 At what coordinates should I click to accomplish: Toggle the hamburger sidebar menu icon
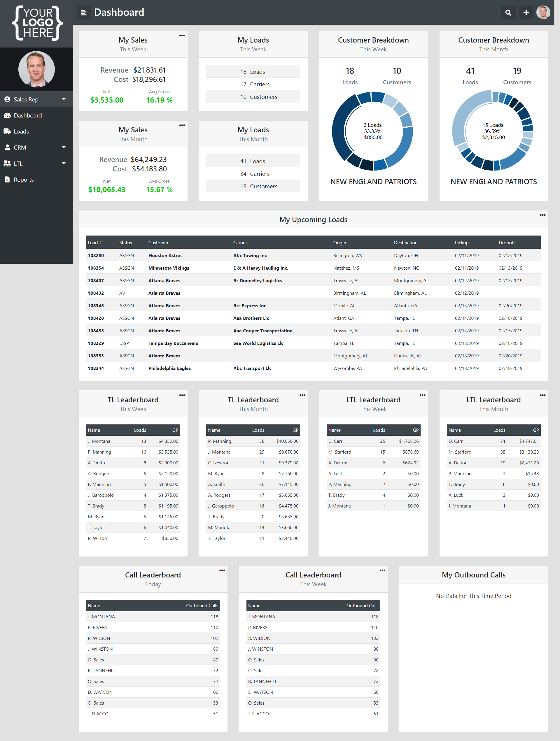click(83, 13)
